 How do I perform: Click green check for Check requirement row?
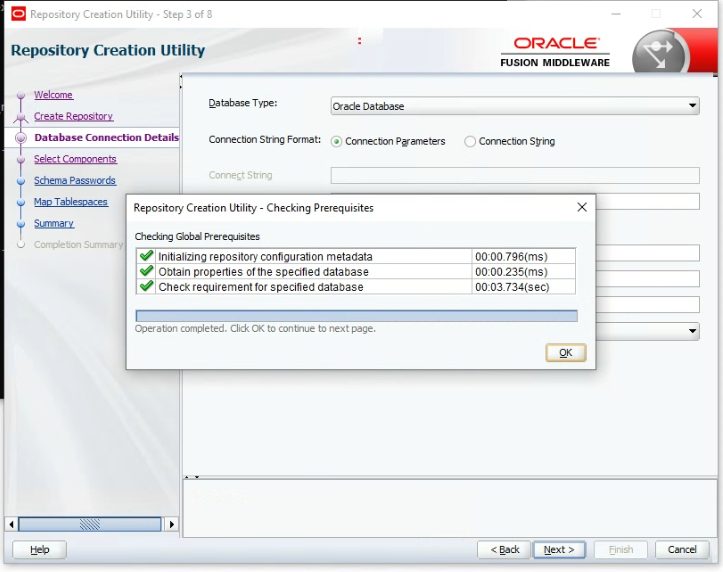tap(147, 286)
